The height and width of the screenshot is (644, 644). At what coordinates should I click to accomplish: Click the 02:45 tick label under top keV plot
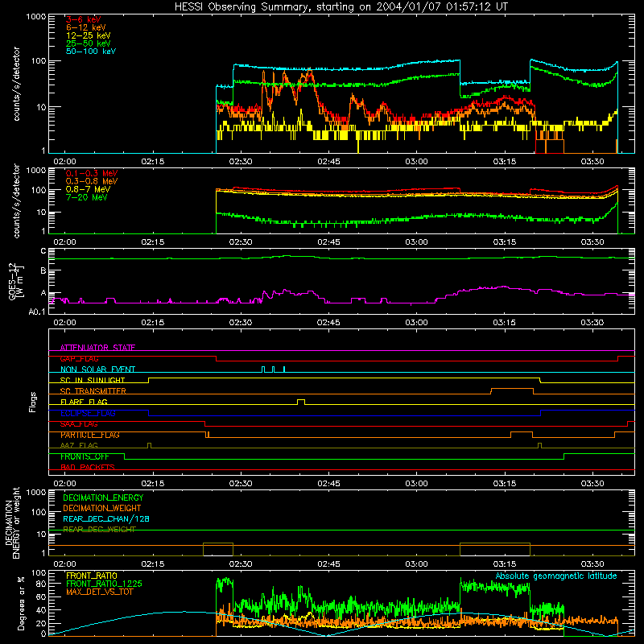pyautogui.click(x=328, y=162)
